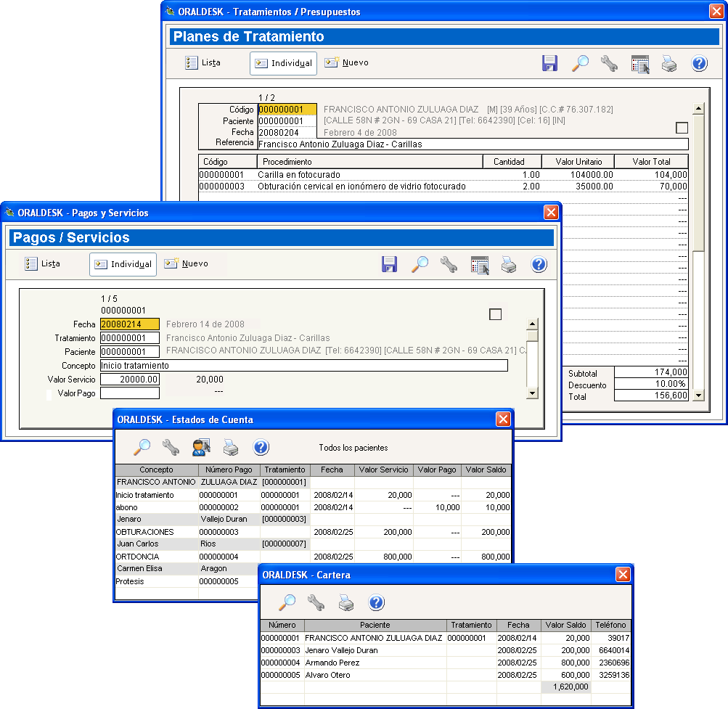This screenshot has width=728, height=709.
Task: Focus the Paciente field in Pagos / Servicios
Action: click(130, 352)
